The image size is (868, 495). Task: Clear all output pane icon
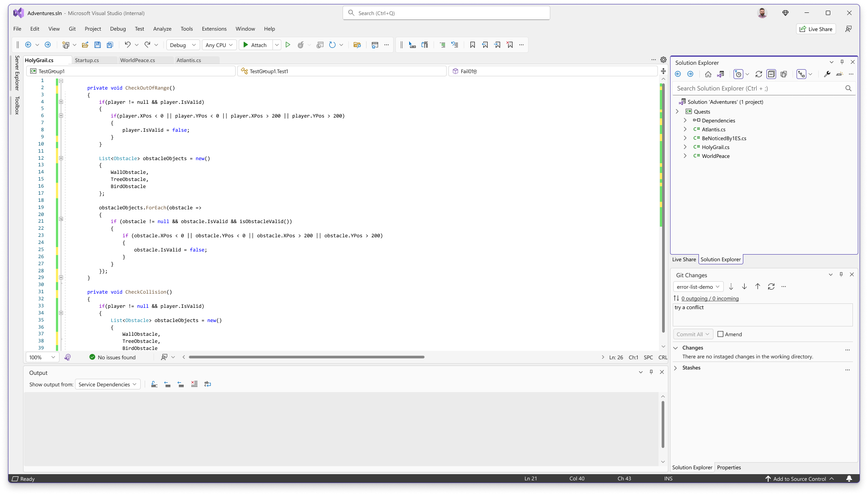[x=194, y=384]
